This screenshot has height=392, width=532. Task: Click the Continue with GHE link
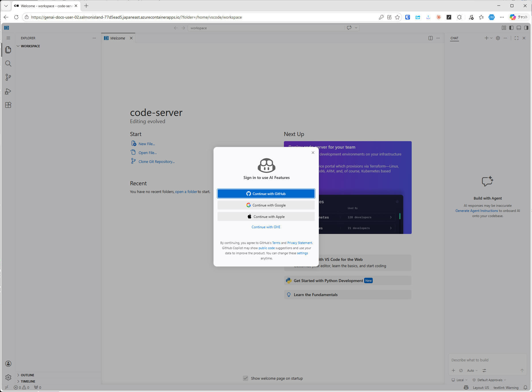(266, 227)
